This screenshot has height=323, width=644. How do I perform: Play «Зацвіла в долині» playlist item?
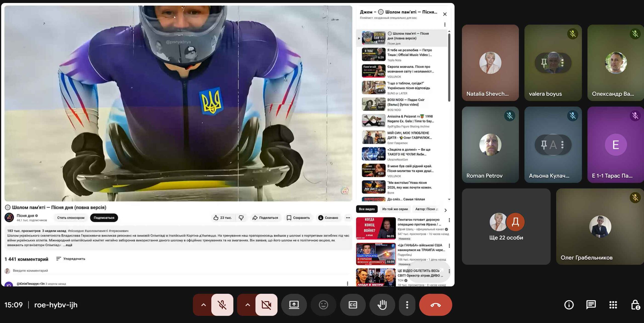click(402, 154)
